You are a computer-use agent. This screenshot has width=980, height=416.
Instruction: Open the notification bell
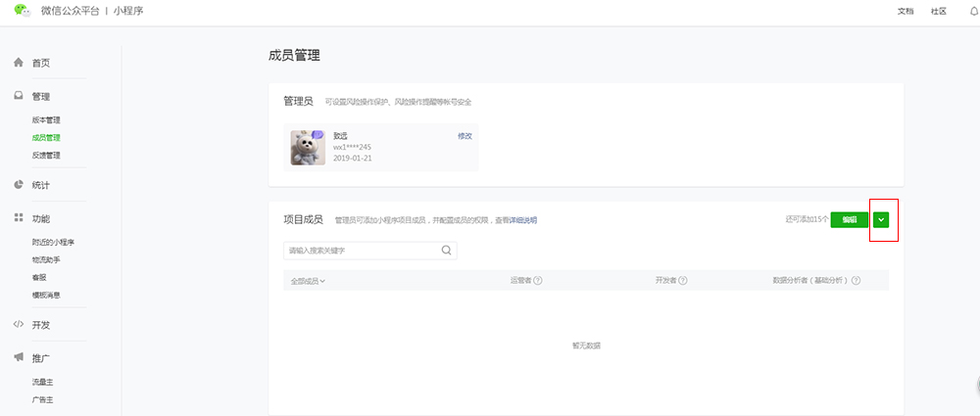pos(971,11)
